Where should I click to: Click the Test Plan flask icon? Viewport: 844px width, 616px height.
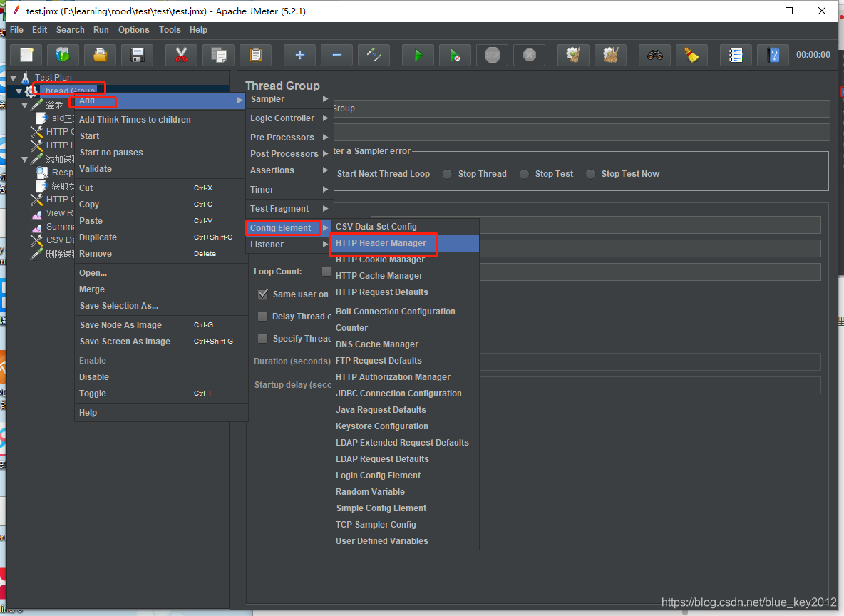[25, 78]
